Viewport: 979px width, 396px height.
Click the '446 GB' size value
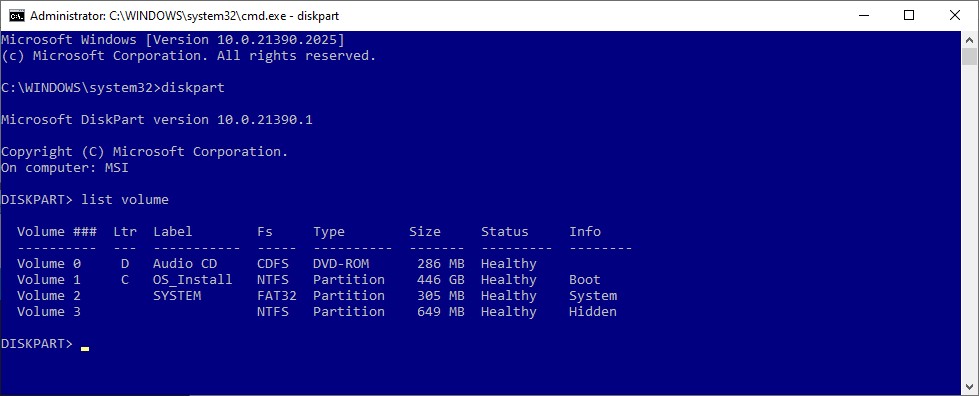coord(441,280)
